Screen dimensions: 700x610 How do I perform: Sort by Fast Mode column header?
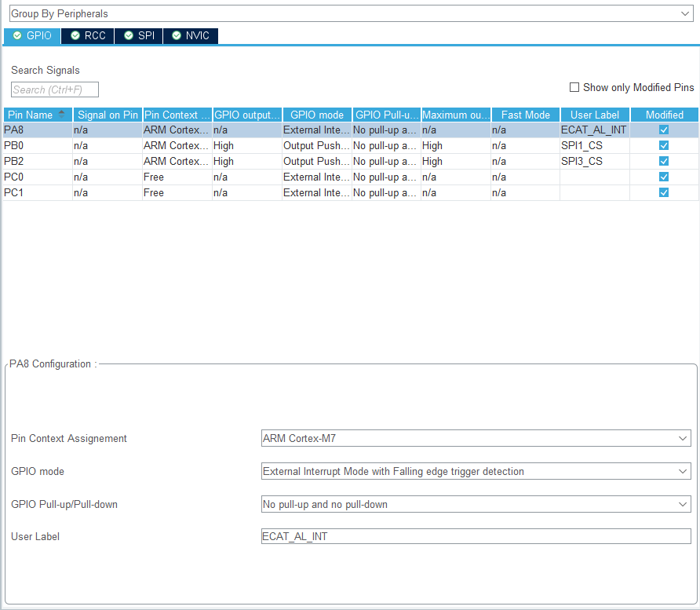click(526, 115)
